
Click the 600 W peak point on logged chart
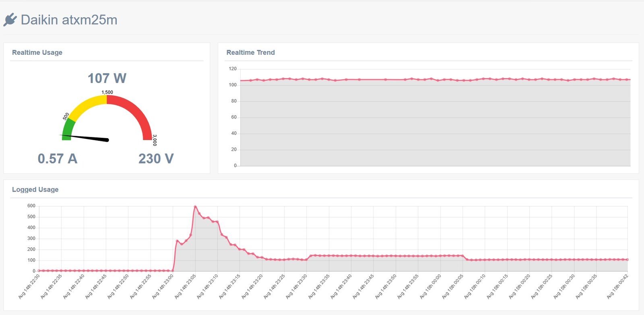tap(195, 207)
